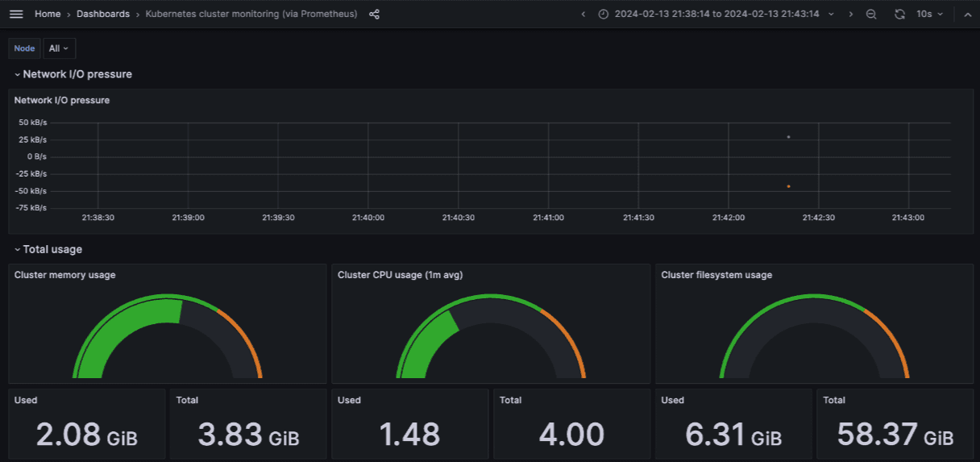Click the Kubernetes cluster monitoring breadcrumb
Image resolution: width=980 pixels, height=462 pixels.
[x=251, y=15]
